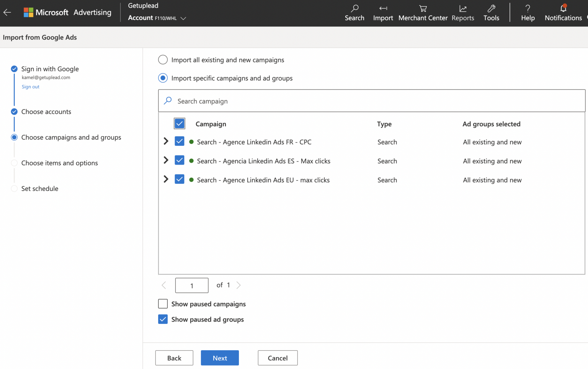The image size is (588, 369).
Task: Open Choose accounts step in sidebar
Action: pyautogui.click(x=46, y=112)
